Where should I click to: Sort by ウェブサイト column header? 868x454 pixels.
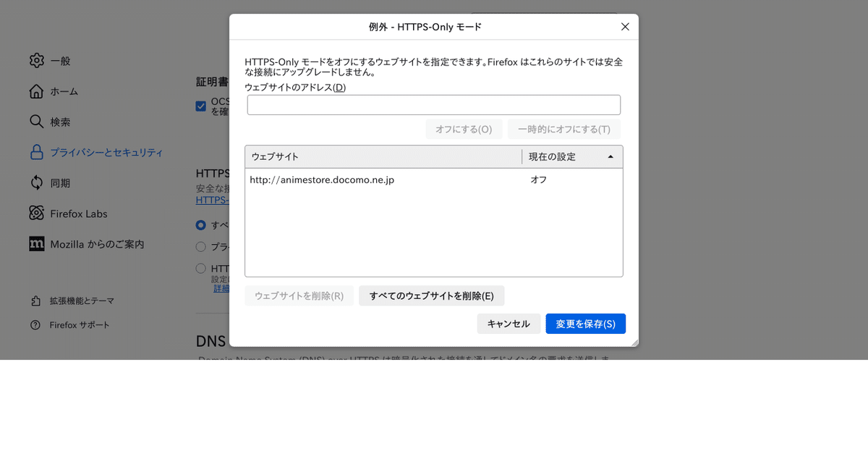pyautogui.click(x=383, y=156)
